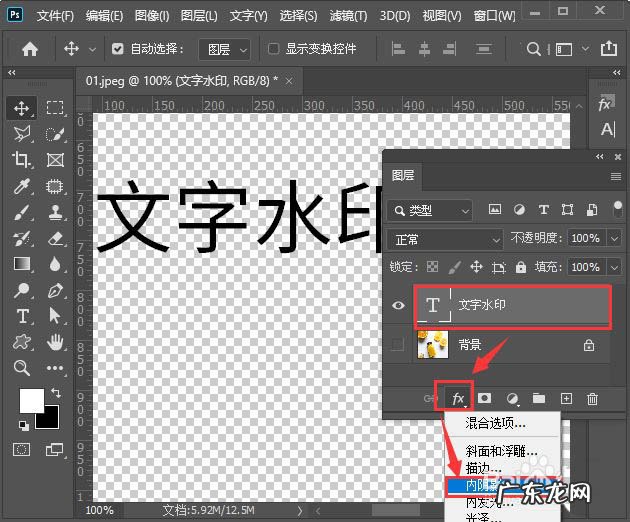
Task: Add layer mask in Layers panel
Action: pyautogui.click(x=484, y=398)
